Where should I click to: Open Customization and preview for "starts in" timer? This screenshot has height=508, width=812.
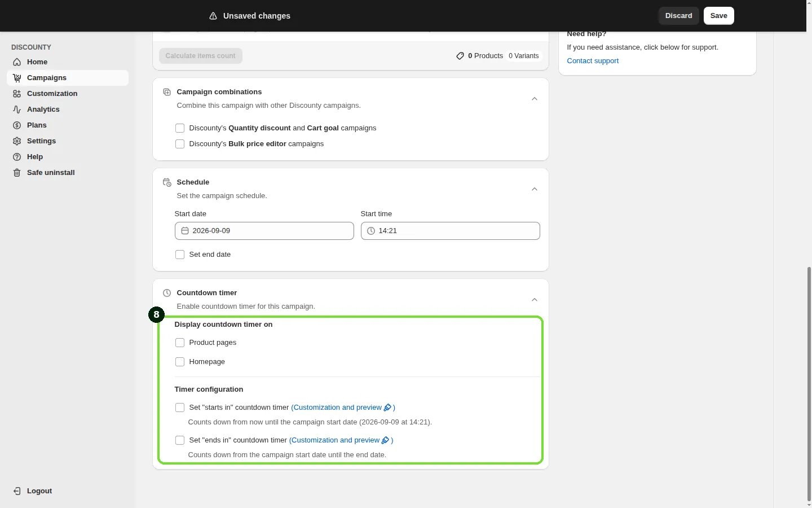coord(343,408)
